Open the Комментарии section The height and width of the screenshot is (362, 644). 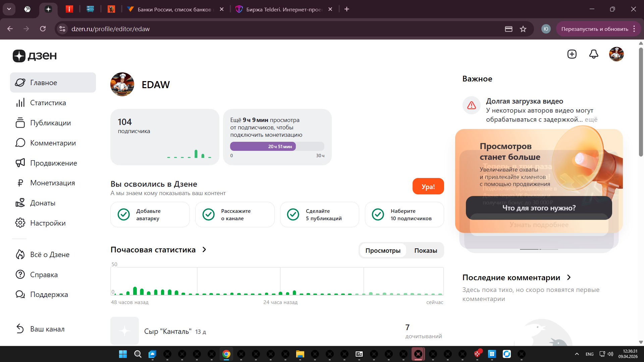[53, 143]
